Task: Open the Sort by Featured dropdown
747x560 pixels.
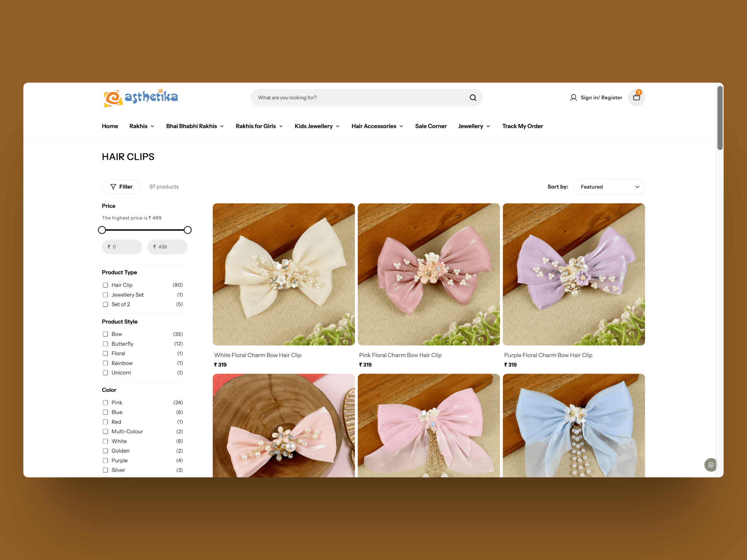Action: click(x=609, y=187)
